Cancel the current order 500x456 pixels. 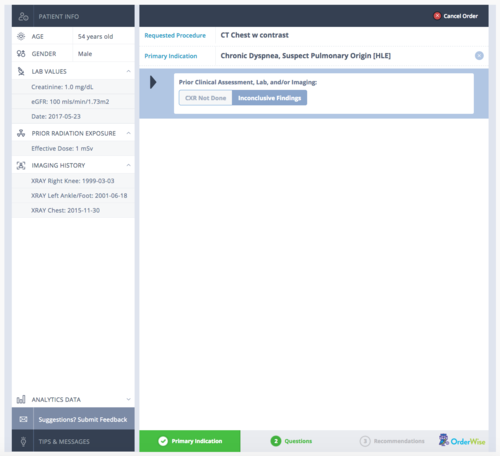click(x=456, y=16)
